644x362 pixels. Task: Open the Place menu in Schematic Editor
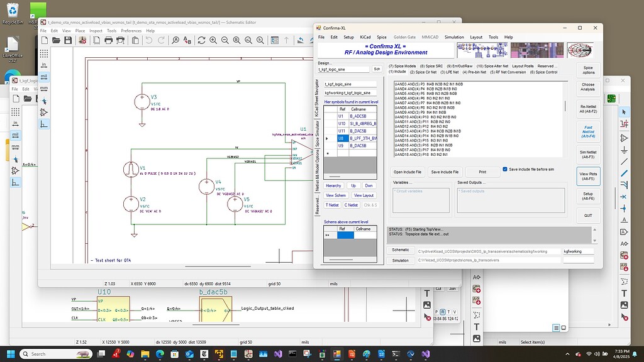[x=80, y=31]
